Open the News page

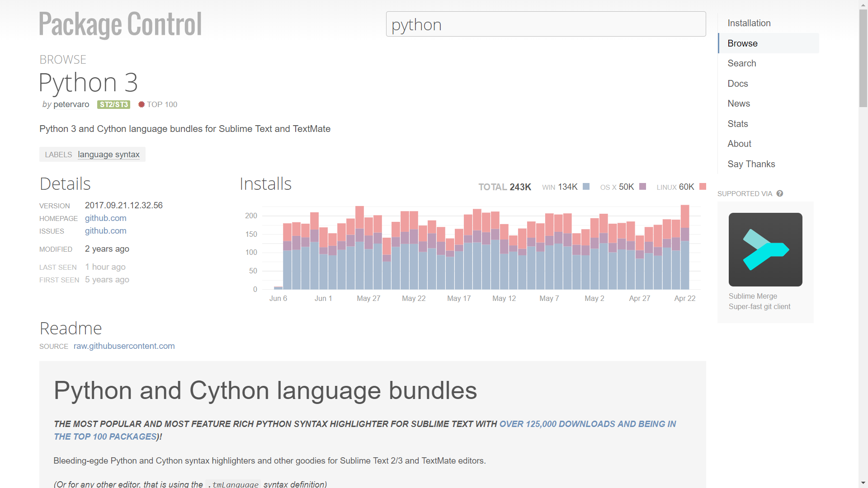739,103
